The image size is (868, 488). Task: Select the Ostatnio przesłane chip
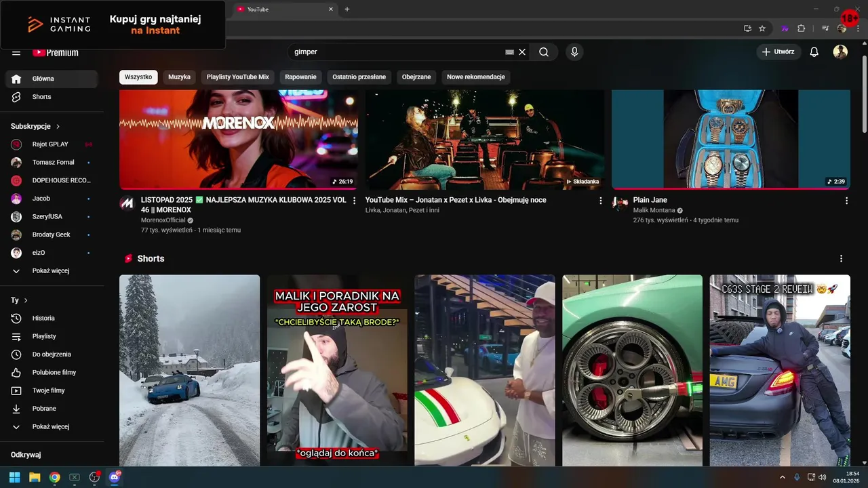(359, 77)
